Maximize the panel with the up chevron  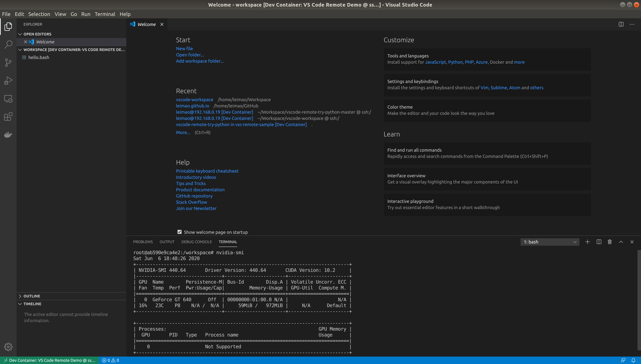(621, 242)
